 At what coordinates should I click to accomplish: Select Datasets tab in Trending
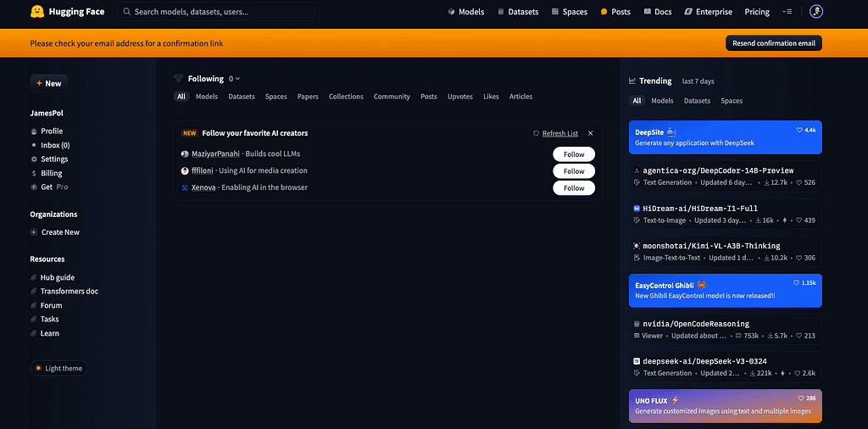tap(697, 101)
